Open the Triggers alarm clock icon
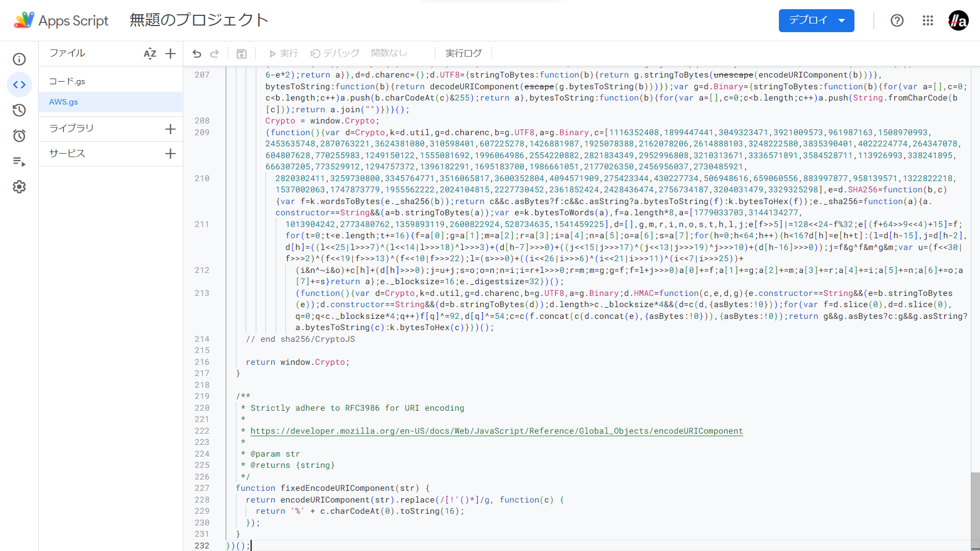Screen dimensions: 980x551 (19, 136)
